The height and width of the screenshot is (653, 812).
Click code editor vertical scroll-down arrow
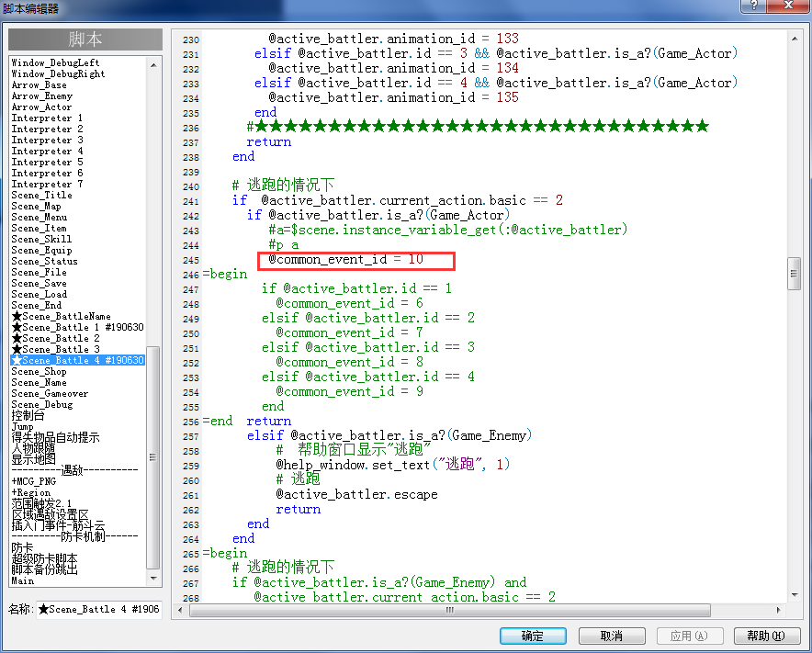click(794, 594)
